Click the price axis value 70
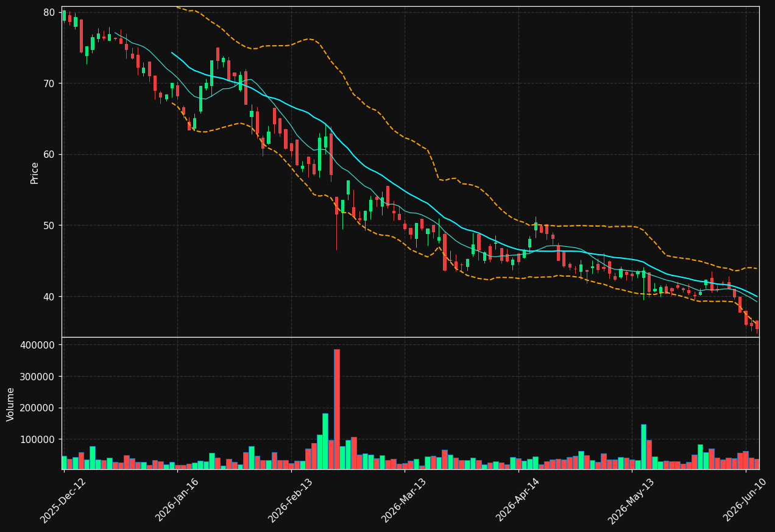Screen dimensions: 775x532 tap(49, 83)
